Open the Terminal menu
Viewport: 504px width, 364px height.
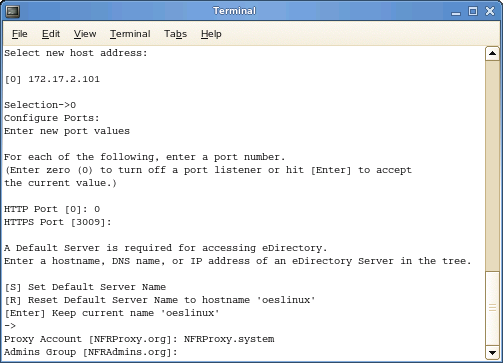coord(130,34)
